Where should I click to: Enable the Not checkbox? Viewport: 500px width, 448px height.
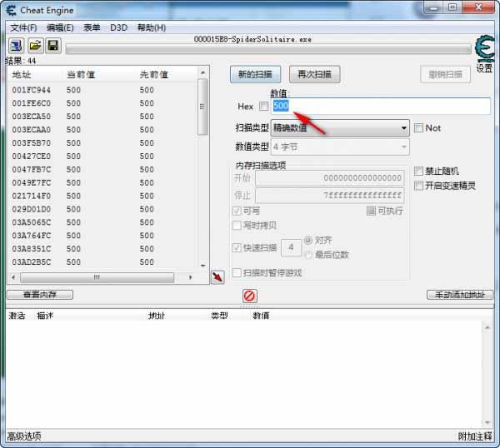(x=419, y=128)
